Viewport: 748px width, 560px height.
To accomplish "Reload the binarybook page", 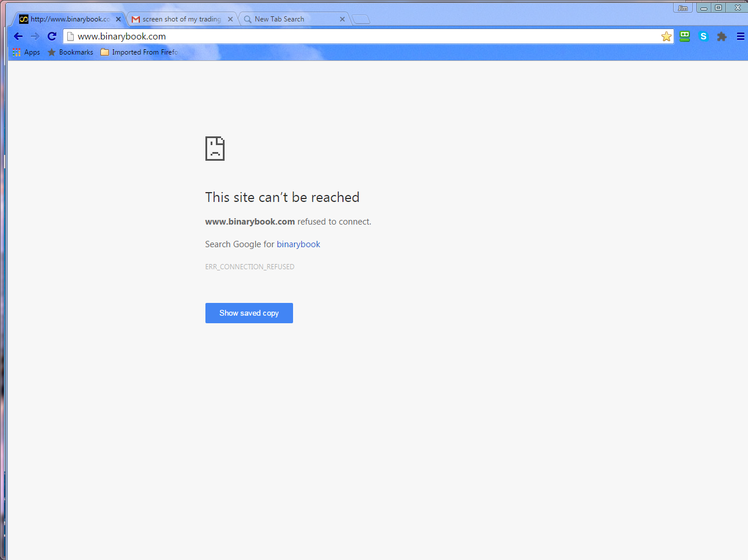I will coord(52,37).
